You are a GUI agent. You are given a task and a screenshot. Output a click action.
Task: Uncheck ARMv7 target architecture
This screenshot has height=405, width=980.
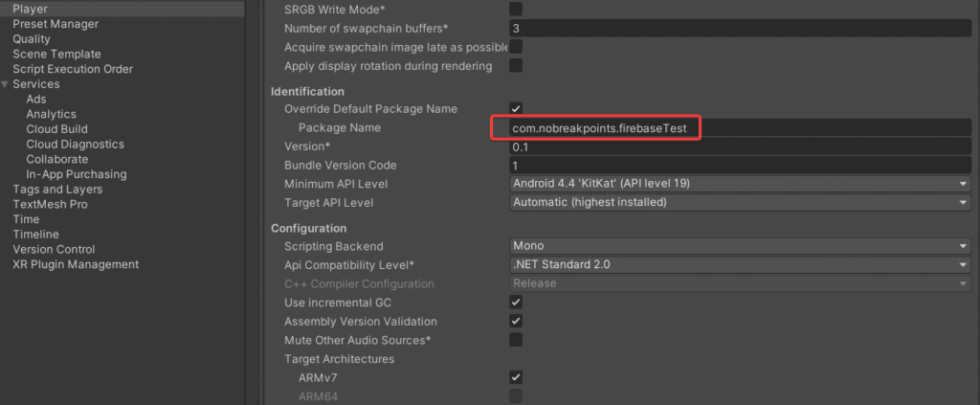[516, 377]
